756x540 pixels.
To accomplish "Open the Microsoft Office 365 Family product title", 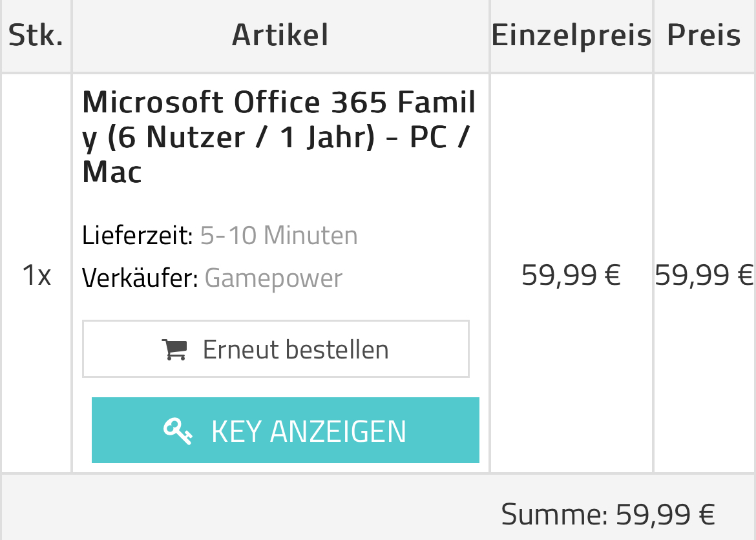I will [279, 137].
